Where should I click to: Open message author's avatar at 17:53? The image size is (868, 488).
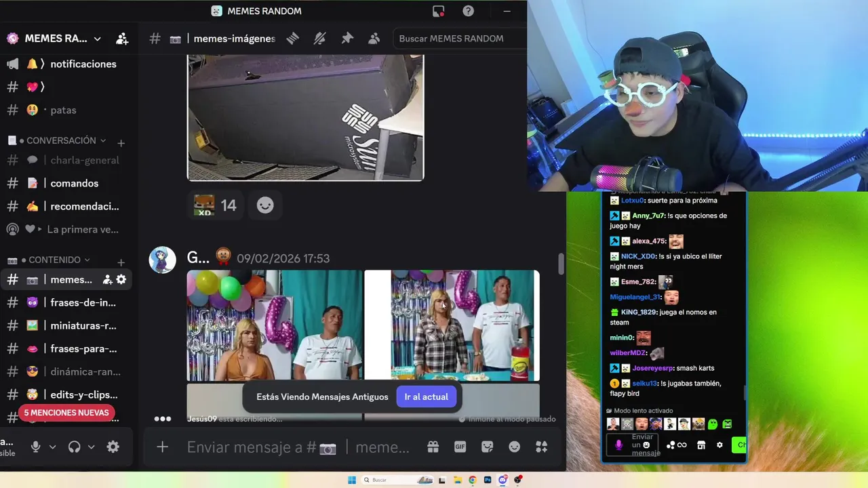coord(162,260)
